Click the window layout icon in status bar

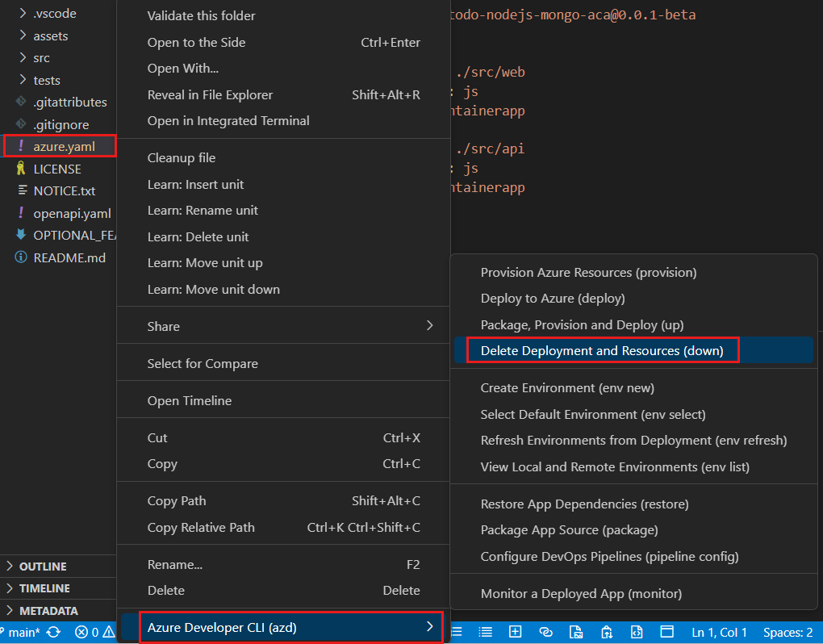pos(666,631)
